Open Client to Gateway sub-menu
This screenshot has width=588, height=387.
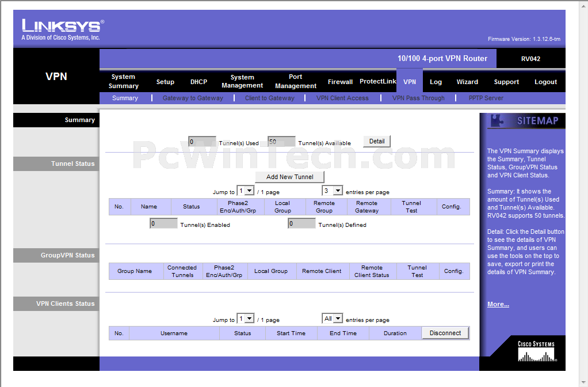coord(270,98)
